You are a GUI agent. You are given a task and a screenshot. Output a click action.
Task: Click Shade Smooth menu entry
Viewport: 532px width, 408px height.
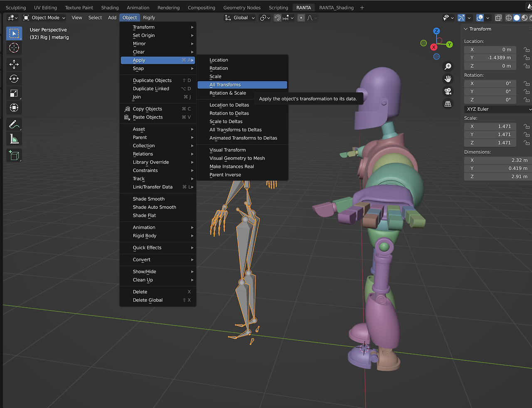(x=149, y=199)
